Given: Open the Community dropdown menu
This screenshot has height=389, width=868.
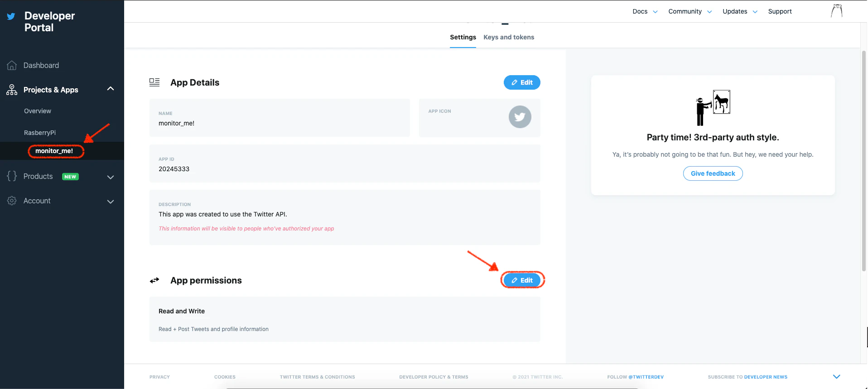Looking at the screenshot, I should pyautogui.click(x=690, y=11).
